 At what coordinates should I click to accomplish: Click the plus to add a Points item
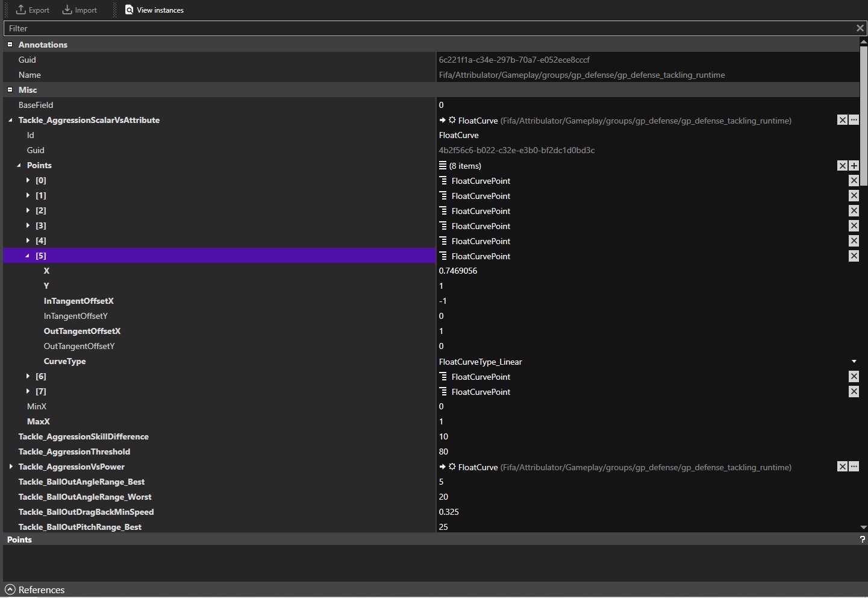click(x=854, y=165)
